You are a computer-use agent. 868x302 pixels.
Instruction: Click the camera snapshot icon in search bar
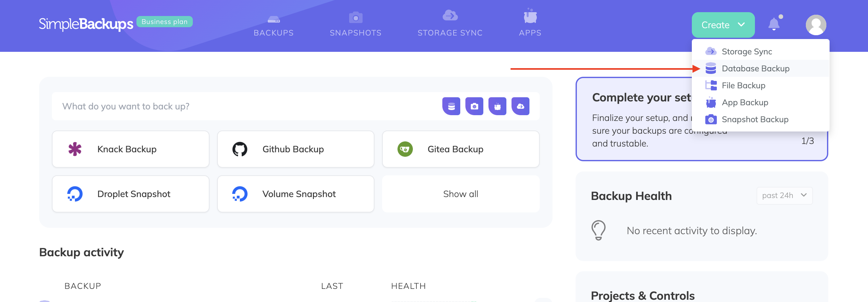tap(474, 107)
